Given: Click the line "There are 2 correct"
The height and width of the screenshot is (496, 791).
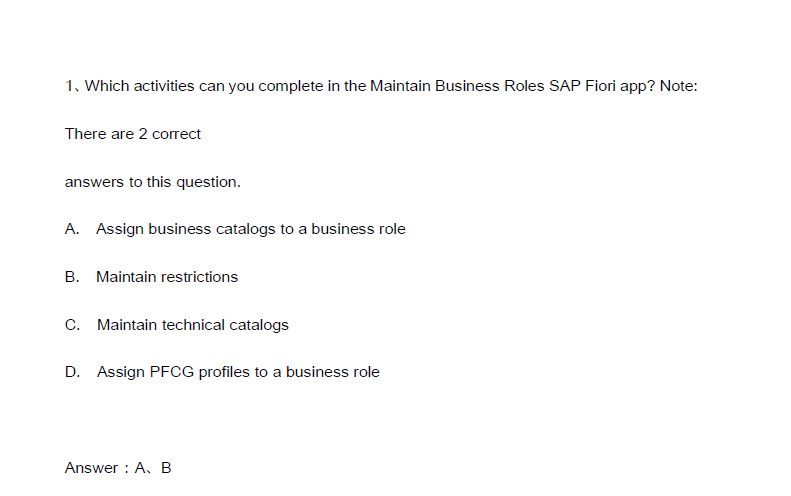Looking at the screenshot, I should (x=133, y=134).
